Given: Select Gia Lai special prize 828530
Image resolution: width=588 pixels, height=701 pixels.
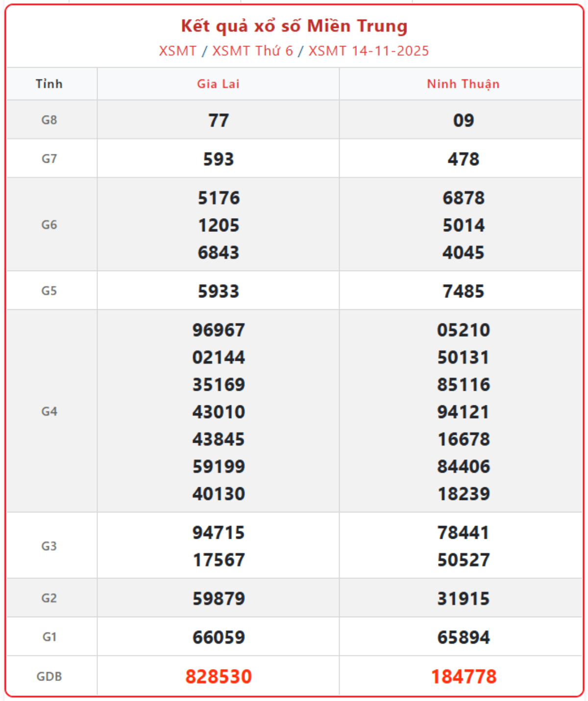Looking at the screenshot, I should tap(219, 676).
